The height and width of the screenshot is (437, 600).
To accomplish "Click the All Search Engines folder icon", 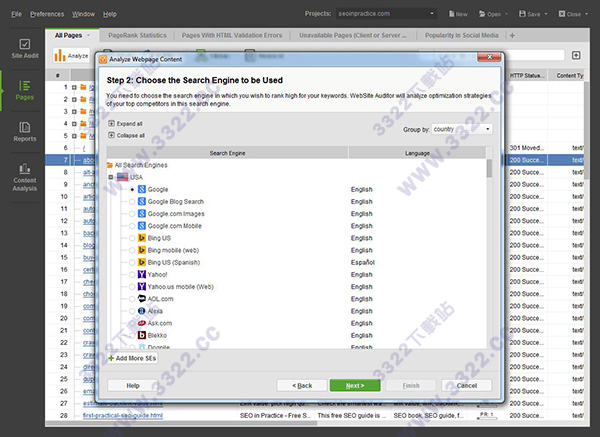I will 110,165.
